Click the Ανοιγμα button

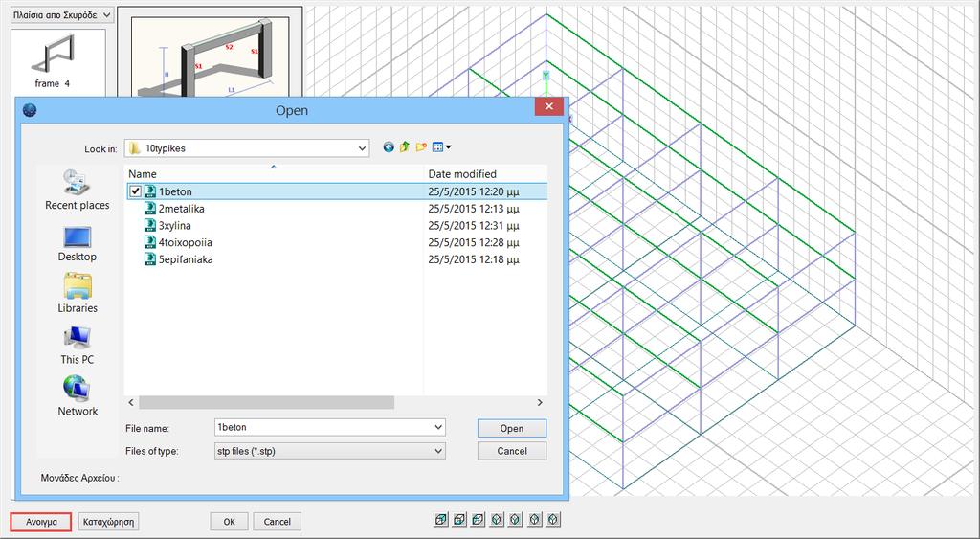click(41, 522)
